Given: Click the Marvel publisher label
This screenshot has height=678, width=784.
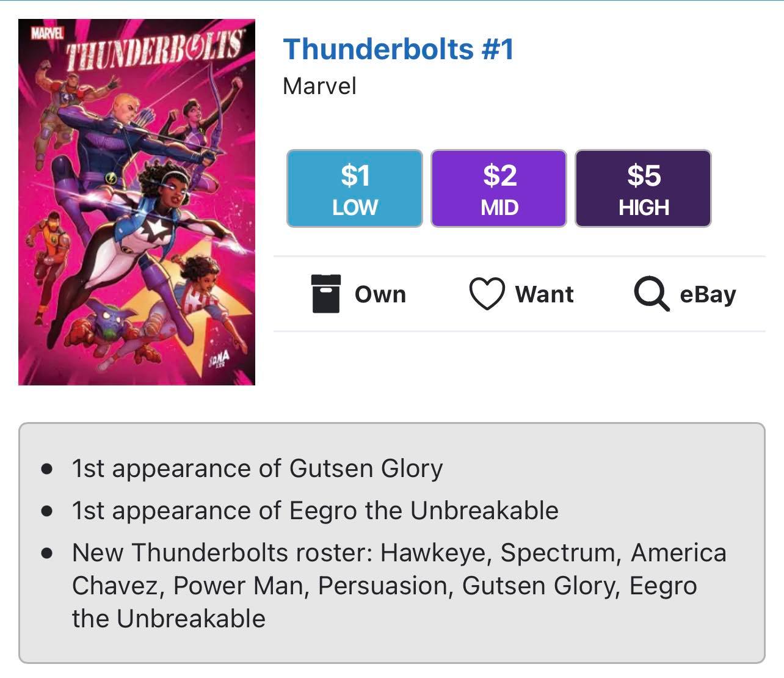Looking at the screenshot, I should (x=318, y=86).
